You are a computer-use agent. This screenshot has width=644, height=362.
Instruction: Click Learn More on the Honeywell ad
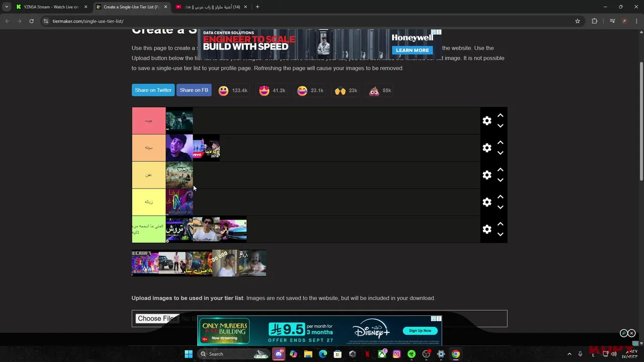[x=412, y=50]
